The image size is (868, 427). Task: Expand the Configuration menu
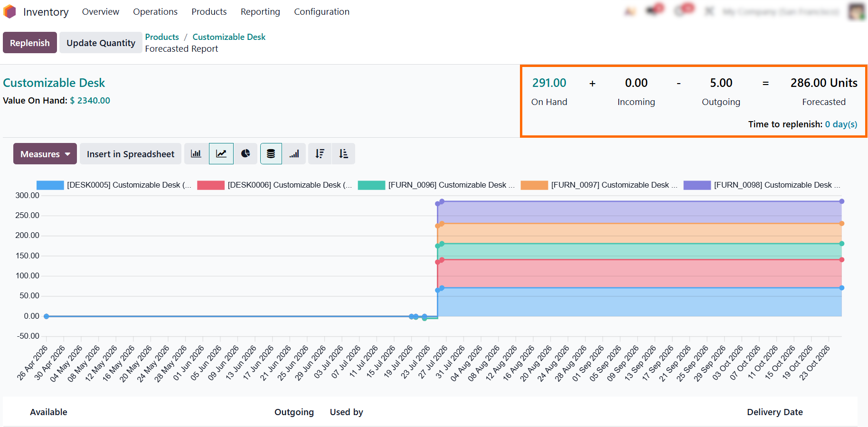pos(321,12)
